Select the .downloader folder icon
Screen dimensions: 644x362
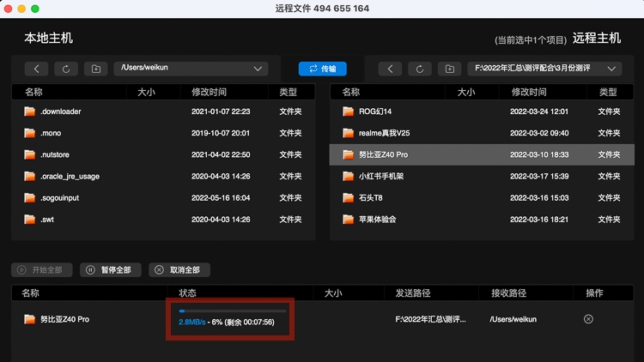(x=29, y=112)
